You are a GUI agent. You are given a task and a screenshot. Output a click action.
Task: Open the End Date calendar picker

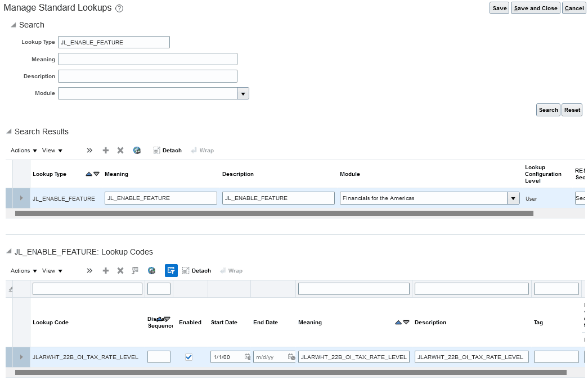pyautogui.click(x=291, y=356)
